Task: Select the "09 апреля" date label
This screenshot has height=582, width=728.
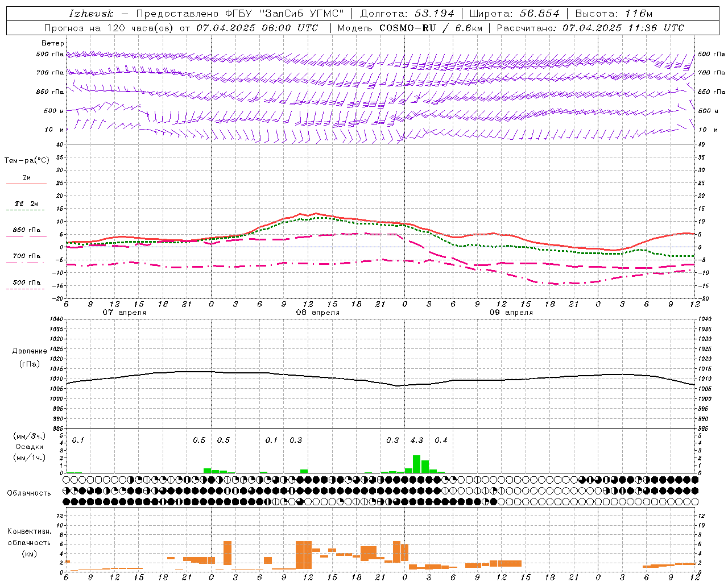Action: tap(511, 313)
